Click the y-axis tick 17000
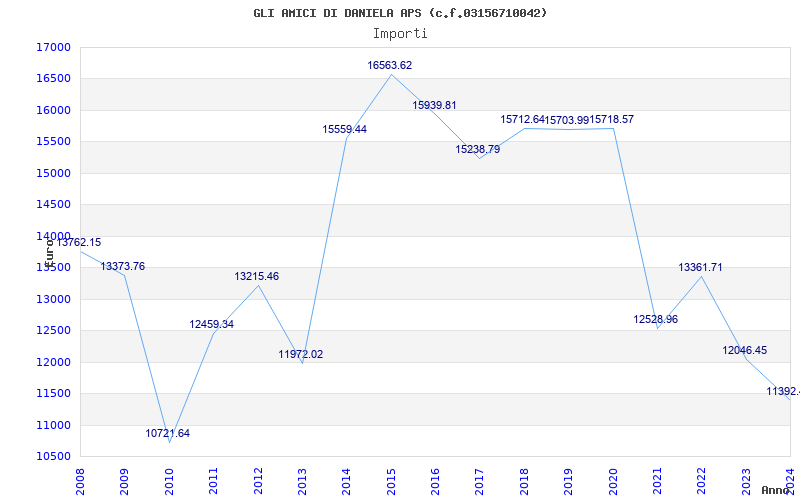 click(53, 47)
